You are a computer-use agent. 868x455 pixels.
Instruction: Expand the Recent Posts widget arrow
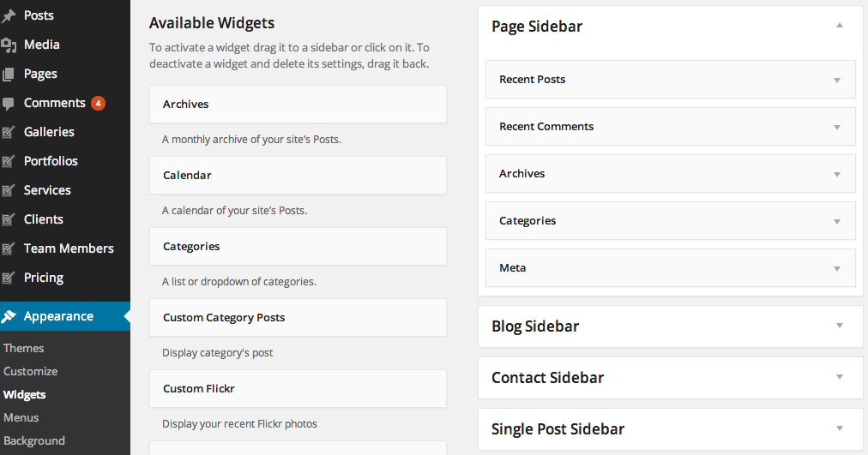tap(837, 80)
